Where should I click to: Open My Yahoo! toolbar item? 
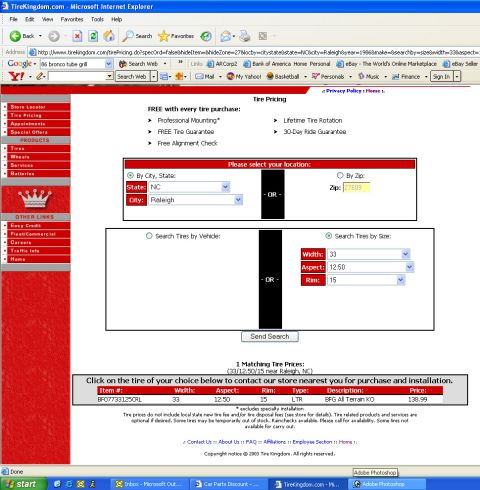[244, 76]
